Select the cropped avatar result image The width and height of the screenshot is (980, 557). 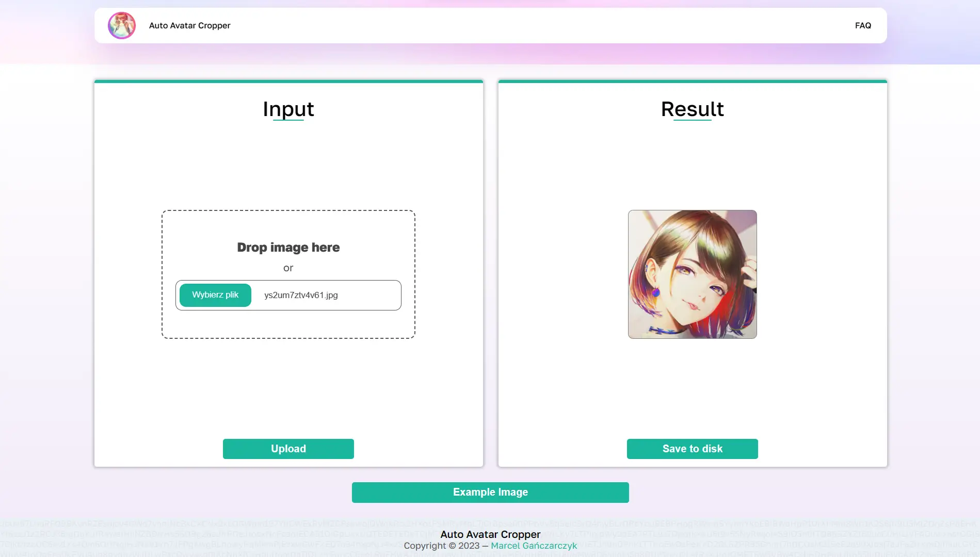(692, 274)
